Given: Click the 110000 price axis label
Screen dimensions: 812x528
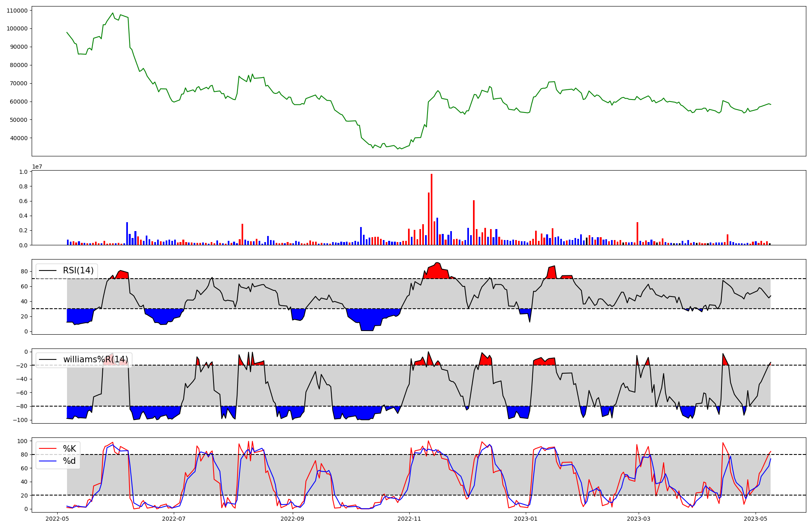Looking at the screenshot, I should click(x=17, y=11).
